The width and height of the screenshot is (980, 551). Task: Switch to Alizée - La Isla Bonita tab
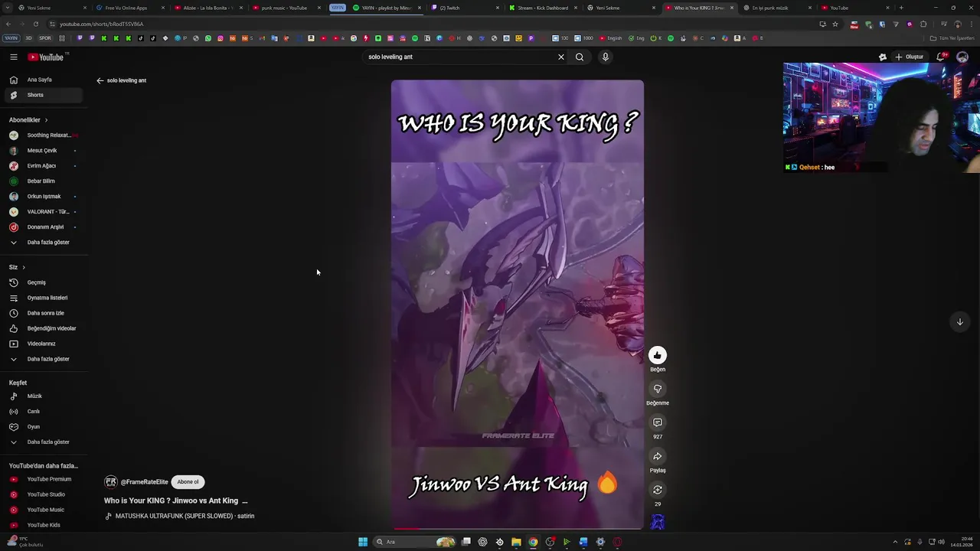point(208,8)
